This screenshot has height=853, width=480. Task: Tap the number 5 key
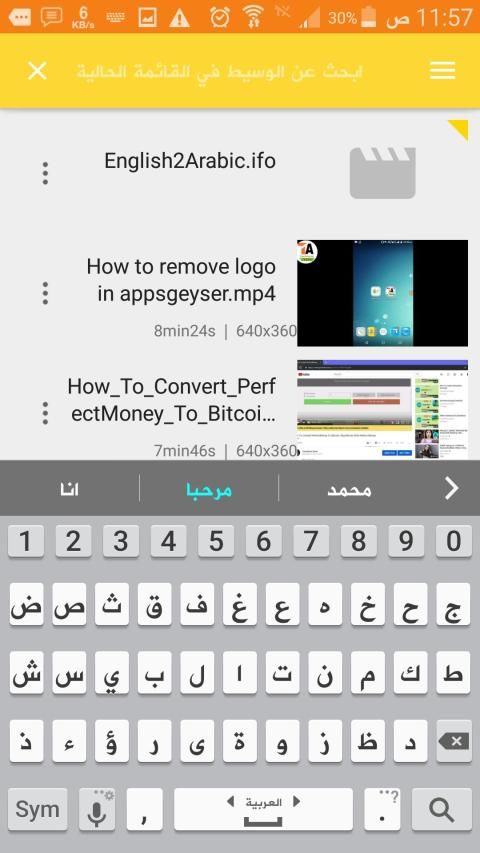216,541
